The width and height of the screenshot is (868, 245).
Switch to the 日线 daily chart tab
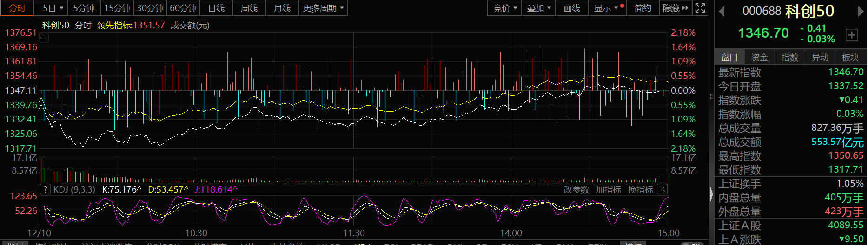tap(216, 8)
